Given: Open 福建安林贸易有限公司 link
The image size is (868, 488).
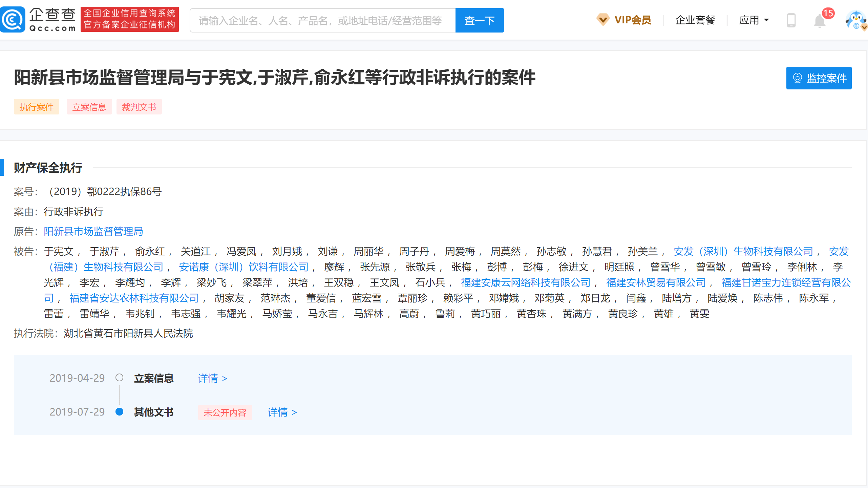Looking at the screenshot, I should (656, 282).
